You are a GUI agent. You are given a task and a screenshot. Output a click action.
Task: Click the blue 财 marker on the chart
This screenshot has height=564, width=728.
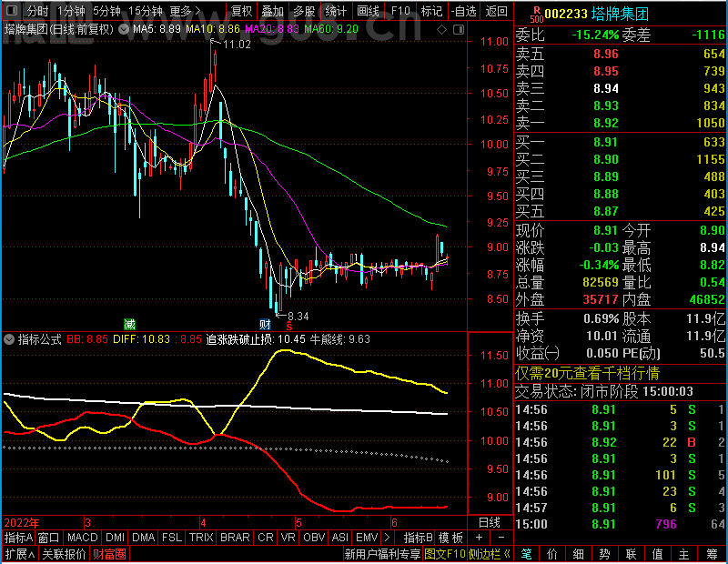(265, 324)
